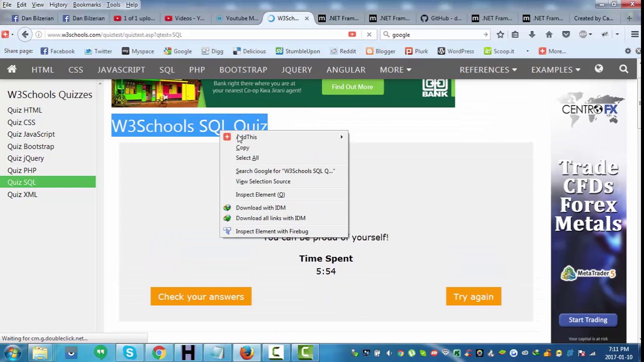The width and height of the screenshot is (644, 362).
Task: Switch to the Youtube M... tab
Action: [x=237, y=19]
